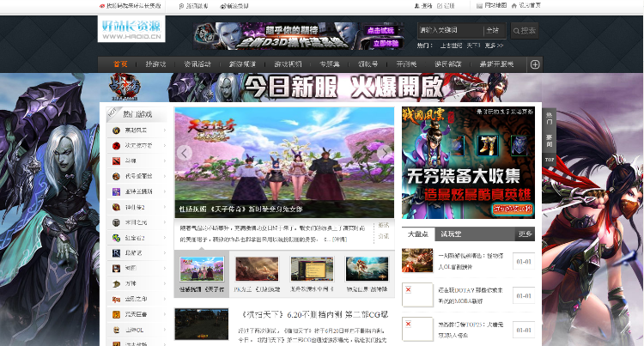Screen dimensions: 644x346
Task: Click the plus icon at the end of the navigation bar
Action: 535,64
